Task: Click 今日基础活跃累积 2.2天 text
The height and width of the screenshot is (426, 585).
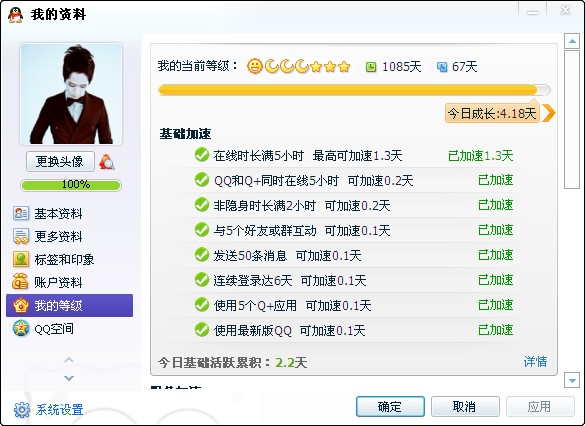Action: point(232,362)
